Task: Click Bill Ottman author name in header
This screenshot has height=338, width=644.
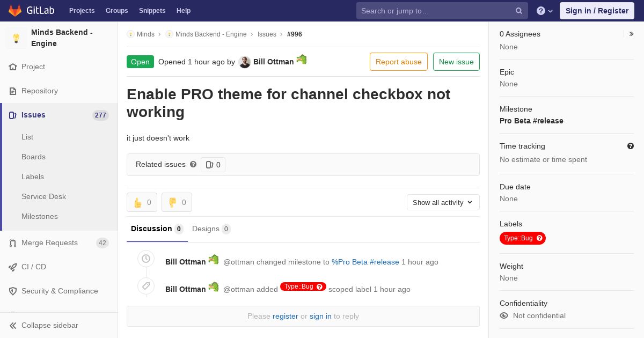Action: [x=274, y=62]
